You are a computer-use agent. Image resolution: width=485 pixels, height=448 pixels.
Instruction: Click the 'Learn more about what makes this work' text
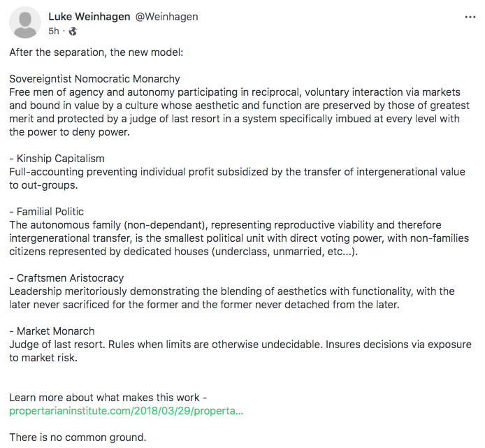click(x=108, y=398)
